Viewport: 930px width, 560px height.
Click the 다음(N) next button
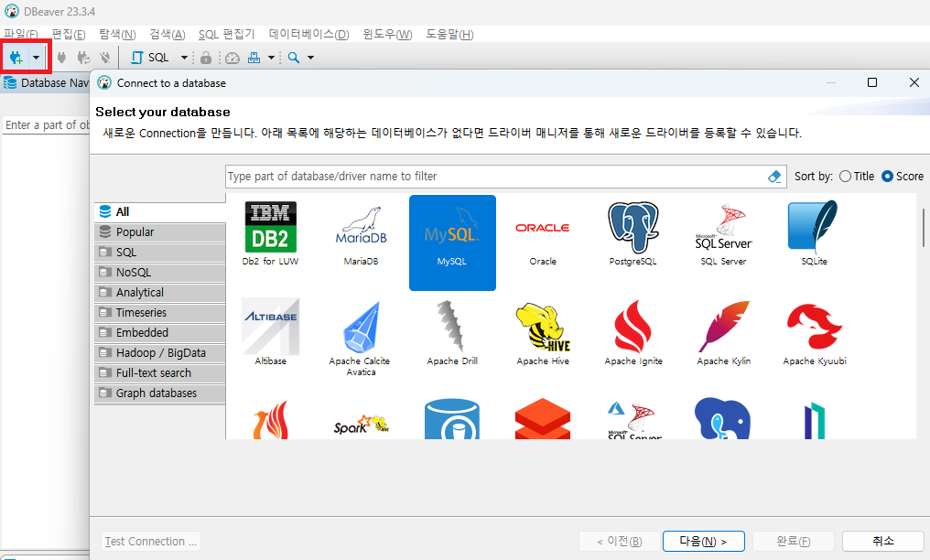click(703, 541)
